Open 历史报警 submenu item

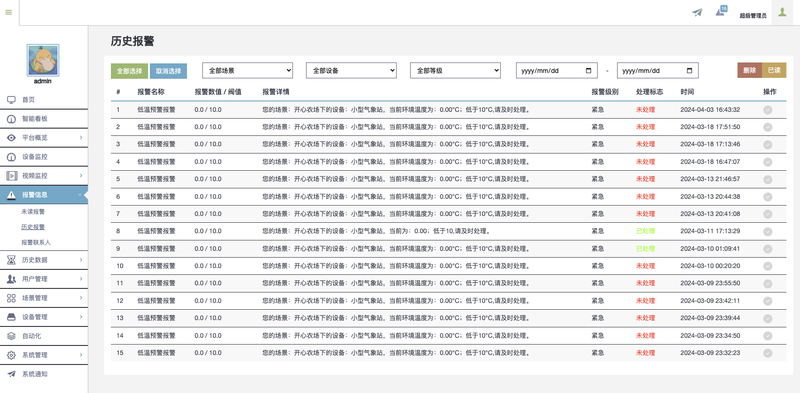[33, 227]
